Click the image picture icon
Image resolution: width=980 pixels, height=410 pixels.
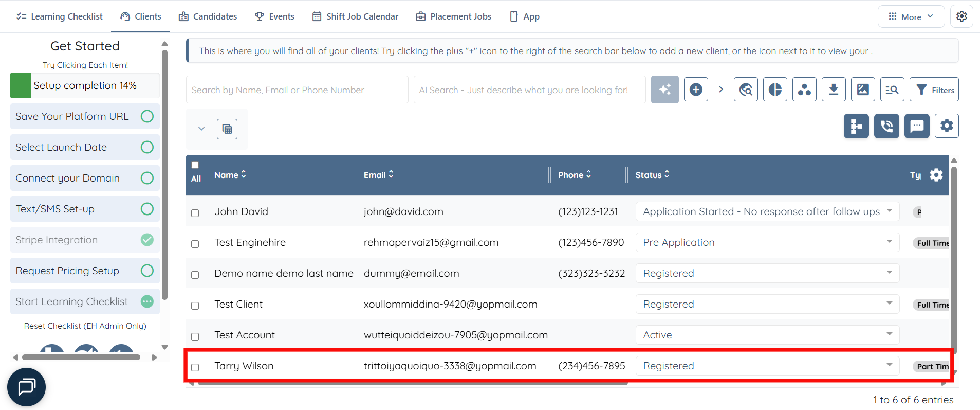[x=863, y=90]
